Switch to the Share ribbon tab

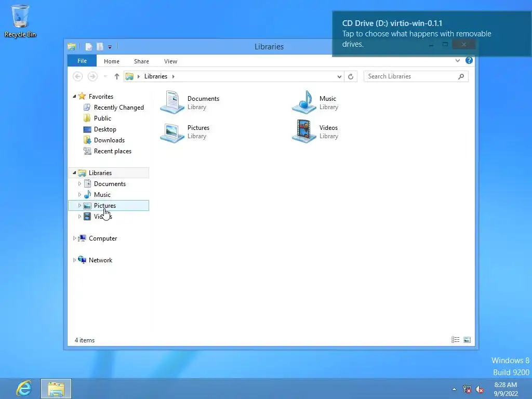141,61
